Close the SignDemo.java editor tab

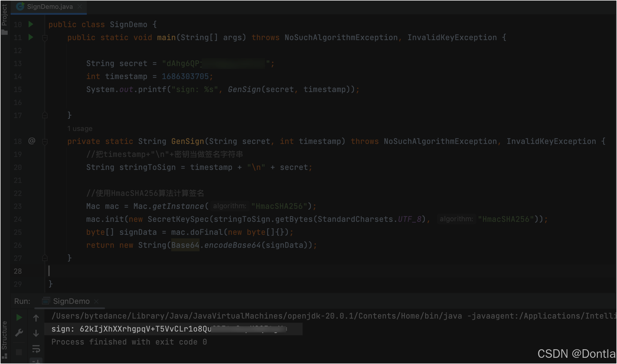pyautogui.click(x=79, y=6)
